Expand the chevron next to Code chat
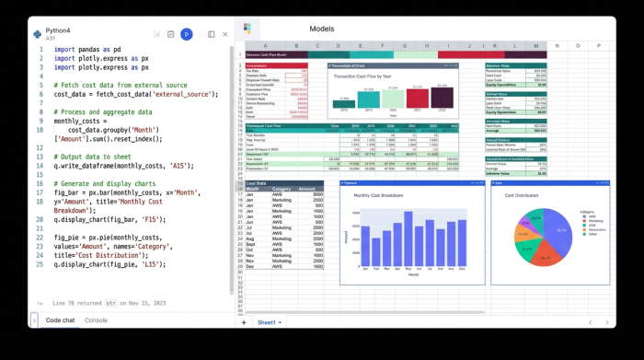This screenshot has height=360, width=644. pos(34,320)
